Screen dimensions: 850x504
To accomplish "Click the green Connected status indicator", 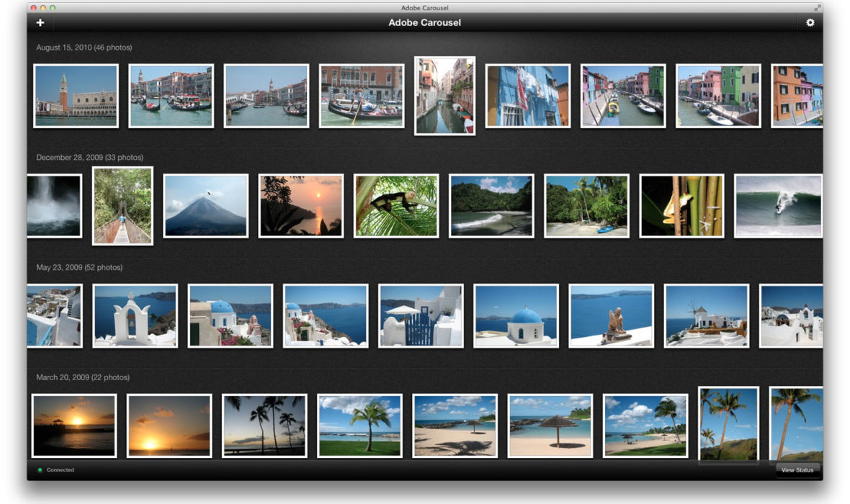I will tap(40, 470).
